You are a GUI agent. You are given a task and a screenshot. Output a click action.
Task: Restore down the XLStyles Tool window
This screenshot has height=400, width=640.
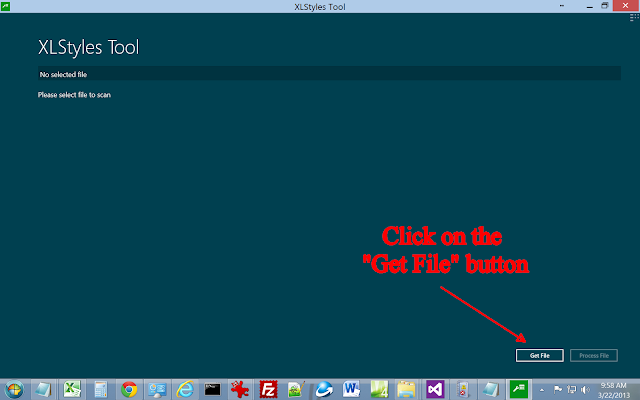point(604,6)
